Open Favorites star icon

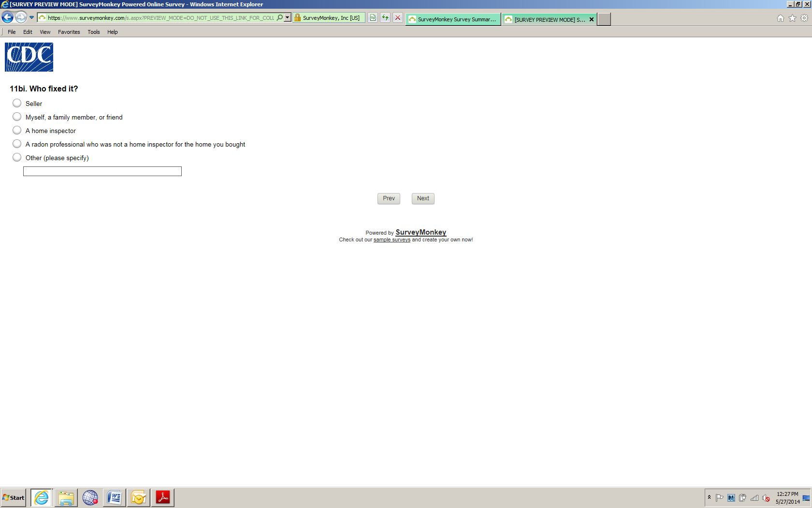click(x=792, y=18)
